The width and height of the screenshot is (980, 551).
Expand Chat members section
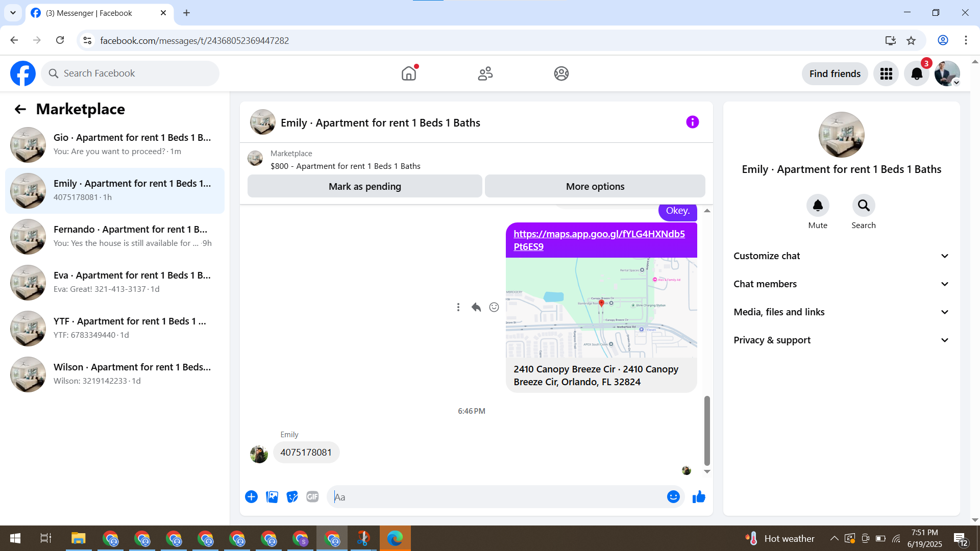pos(842,284)
